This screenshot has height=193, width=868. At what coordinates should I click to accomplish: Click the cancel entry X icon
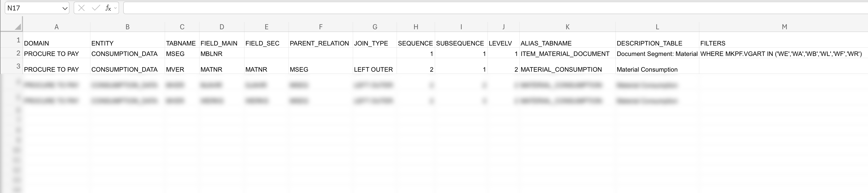coord(81,8)
